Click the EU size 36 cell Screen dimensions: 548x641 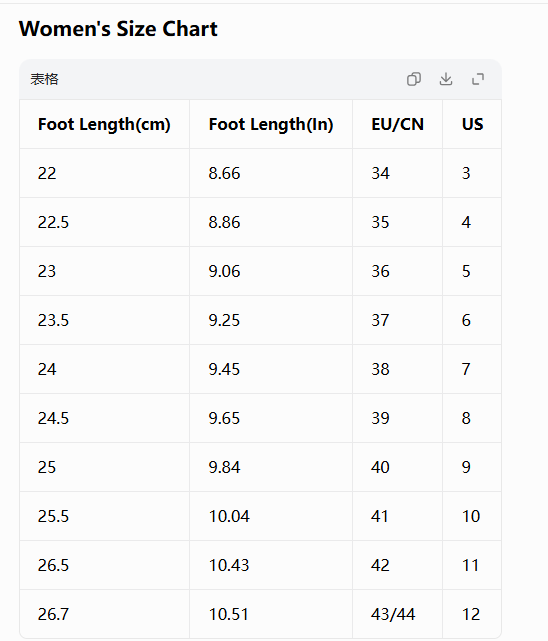tap(398, 271)
